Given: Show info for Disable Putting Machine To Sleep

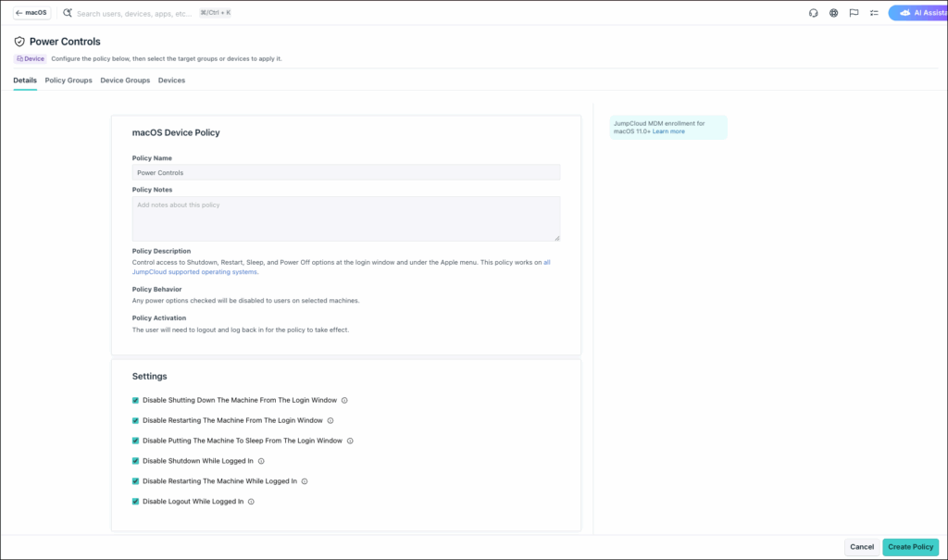Looking at the screenshot, I should [x=350, y=441].
